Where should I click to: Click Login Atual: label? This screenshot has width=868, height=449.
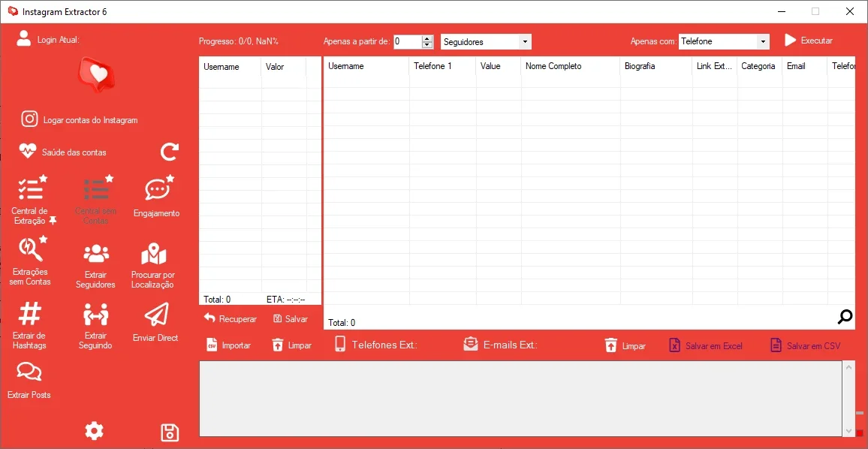tap(59, 40)
